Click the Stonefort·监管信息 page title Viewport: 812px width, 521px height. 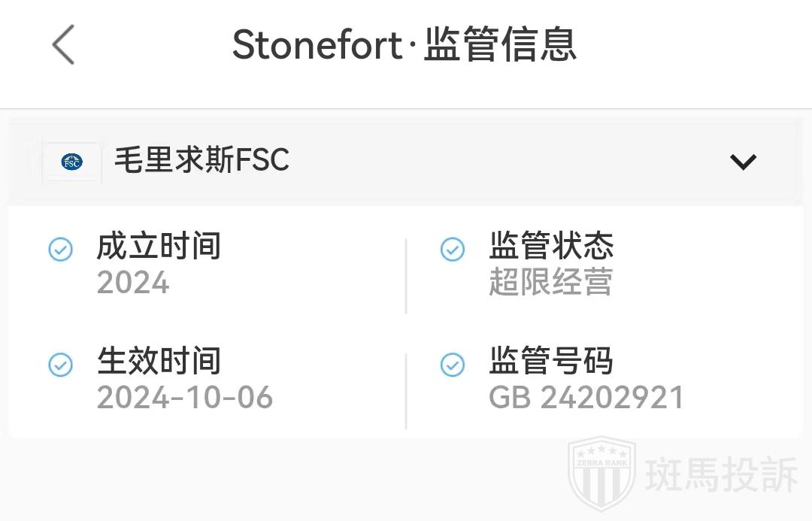click(404, 44)
